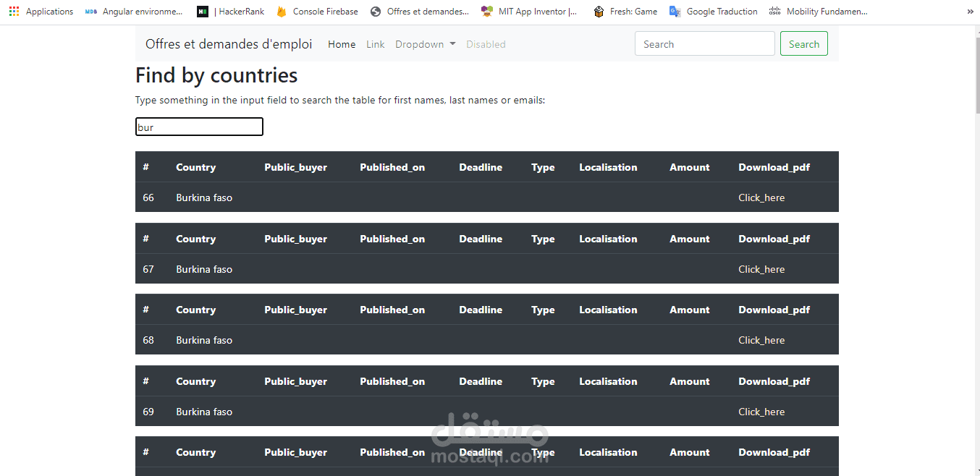Open the MIT App Inventor bookmark icon
The height and width of the screenshot is (476, 980).
click(487, 12)
